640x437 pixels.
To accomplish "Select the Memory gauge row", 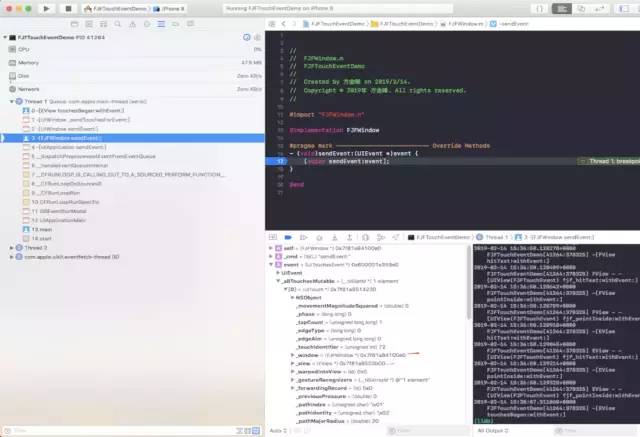I will tap(132, 63).
